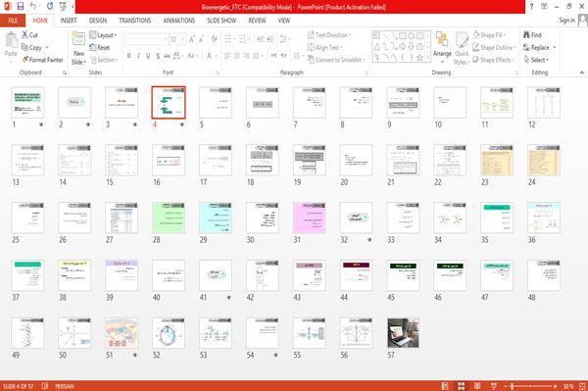
Task: Click the Quick Styles button
Action: point(462,49)
